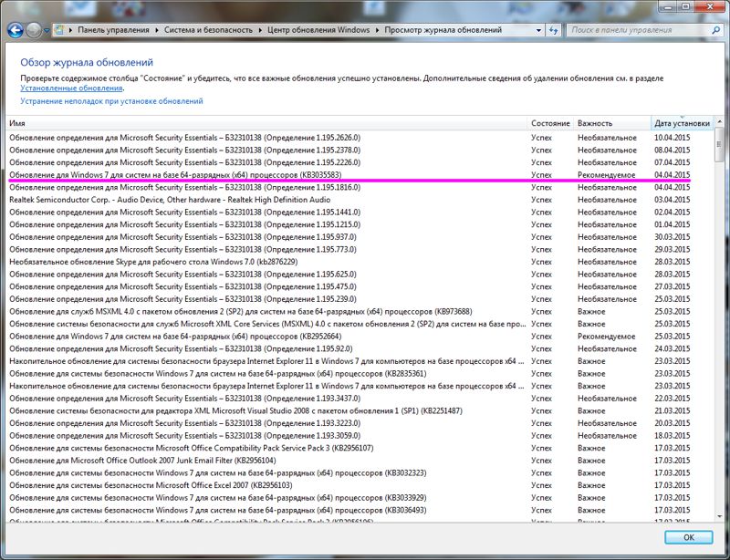Select the Excel 2007 update KB2956103 row
Image resolution: width=730 pixels, height=560 pixels.
tap(360, 485)
